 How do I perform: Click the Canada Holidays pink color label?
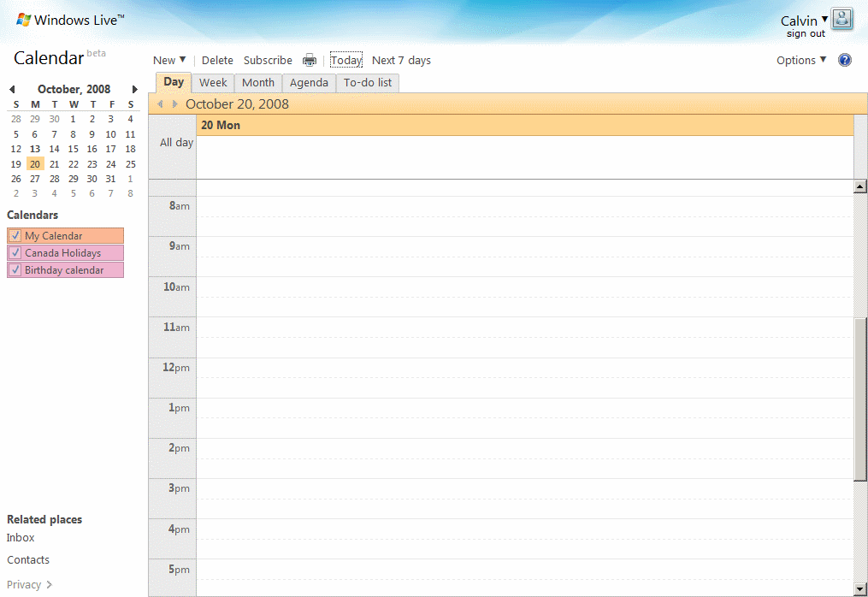pyautogui.click(x=65, y=252)
